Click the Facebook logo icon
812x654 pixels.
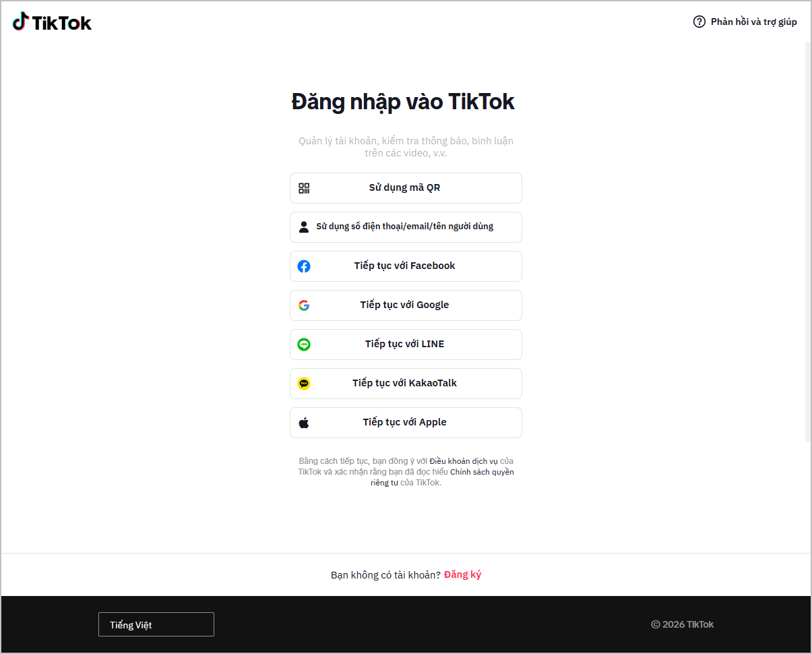coord(304,266)
